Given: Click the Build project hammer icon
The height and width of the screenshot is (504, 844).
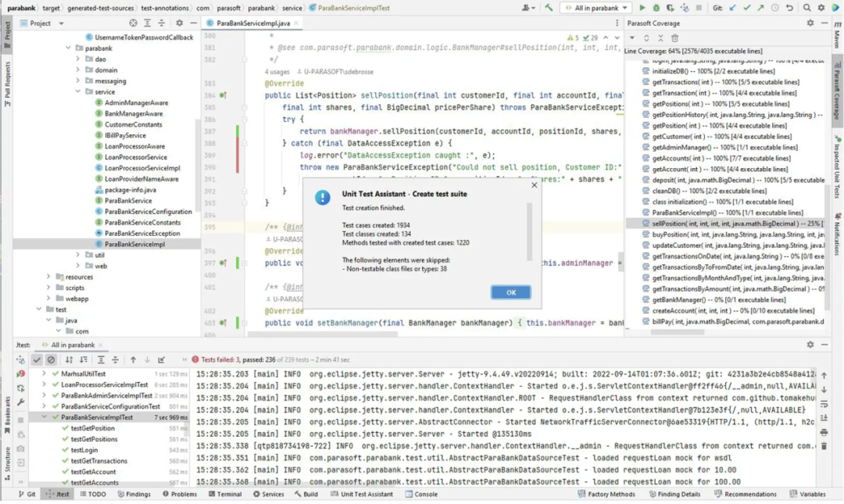Looking at the screenshot, I should coord(549,8).
